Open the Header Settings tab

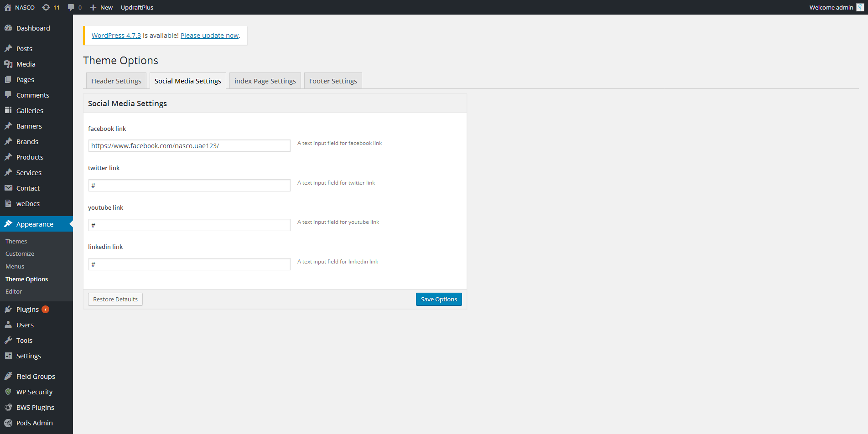click(116, 81)
